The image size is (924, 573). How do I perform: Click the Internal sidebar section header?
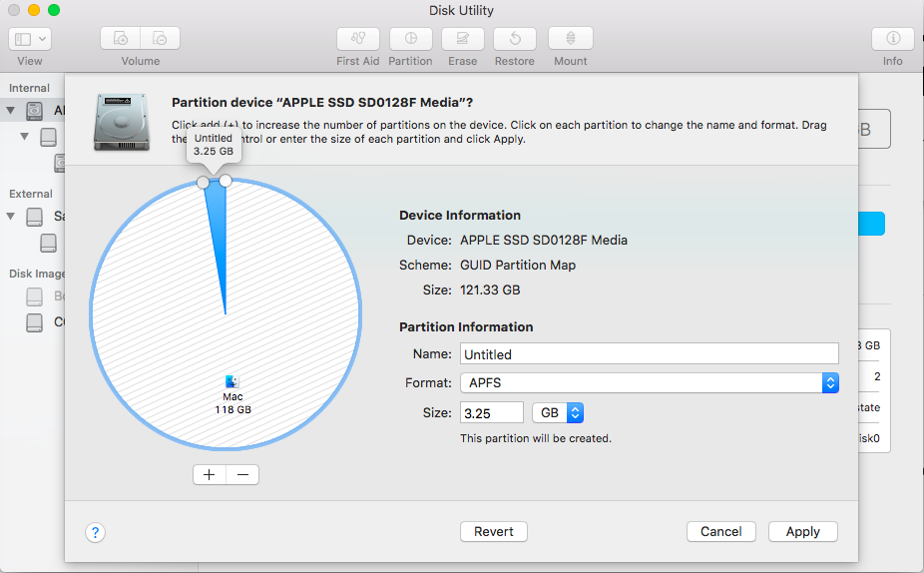pos(29,88)
